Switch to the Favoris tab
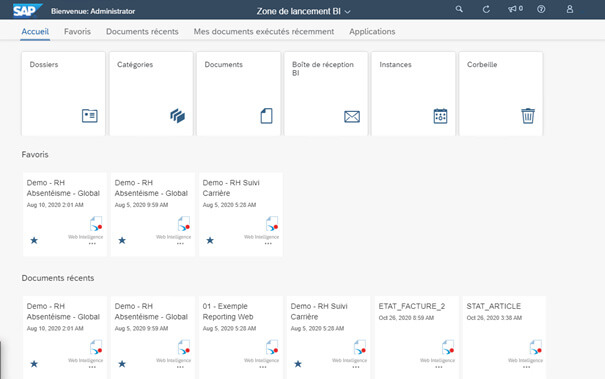Viewport: 605px width, 379px height. pyautogui.click(x=77, y=32)
